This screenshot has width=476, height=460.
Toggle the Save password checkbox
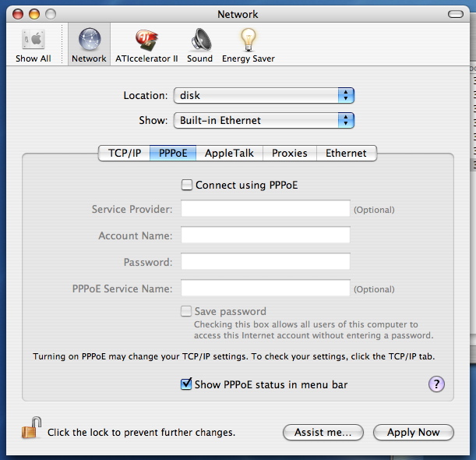pos(186,311)
